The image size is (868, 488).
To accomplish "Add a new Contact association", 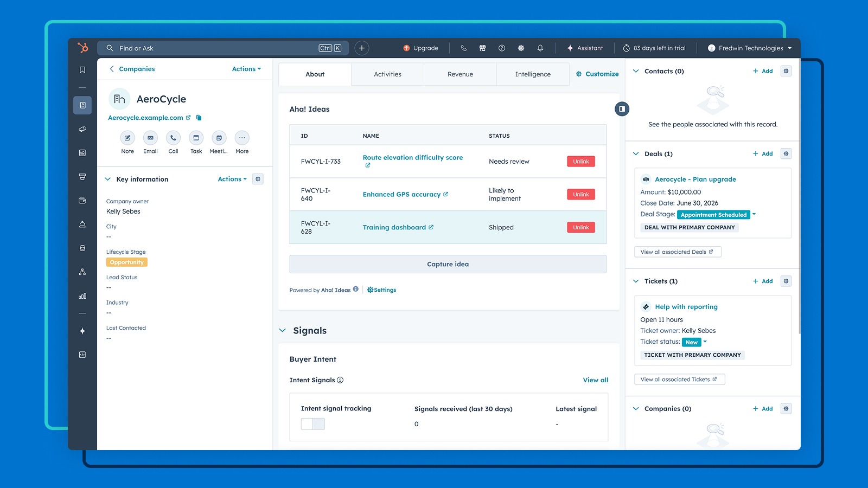I will [763, 71].
